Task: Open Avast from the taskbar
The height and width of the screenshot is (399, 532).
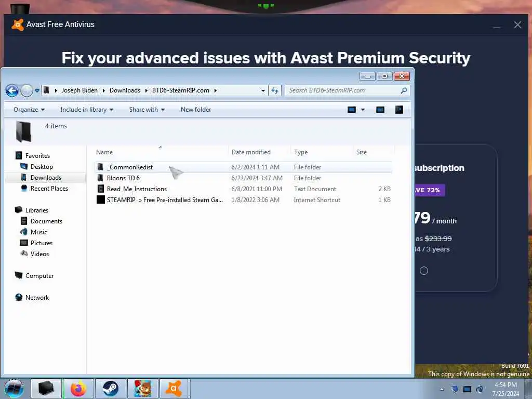Action: pyautogui.click(x=174, y=389)
